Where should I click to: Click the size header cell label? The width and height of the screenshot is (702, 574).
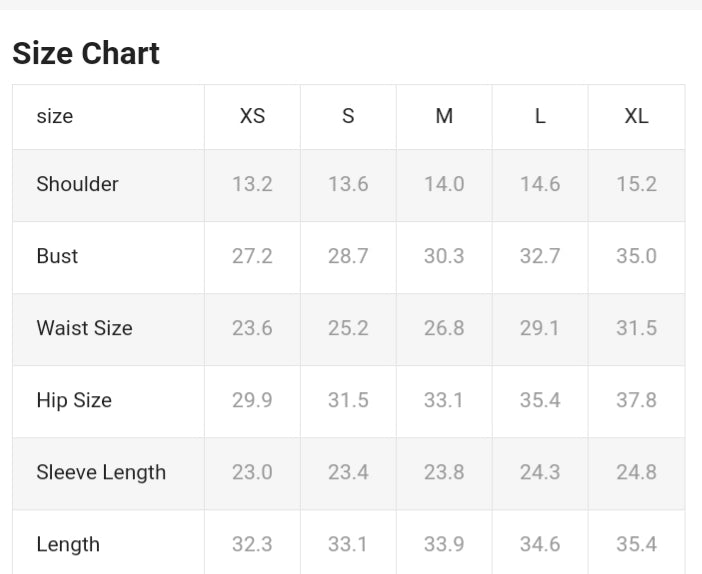55,116
